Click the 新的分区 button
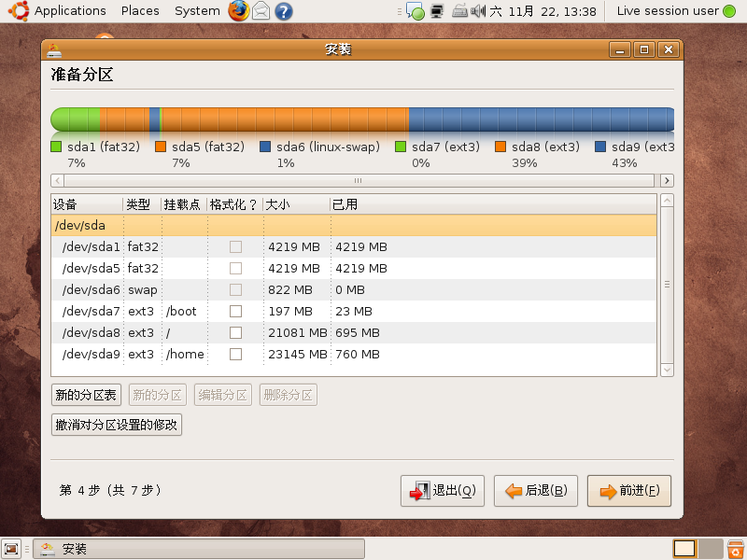The image size is (747, 560). click(x=157, y=395)
